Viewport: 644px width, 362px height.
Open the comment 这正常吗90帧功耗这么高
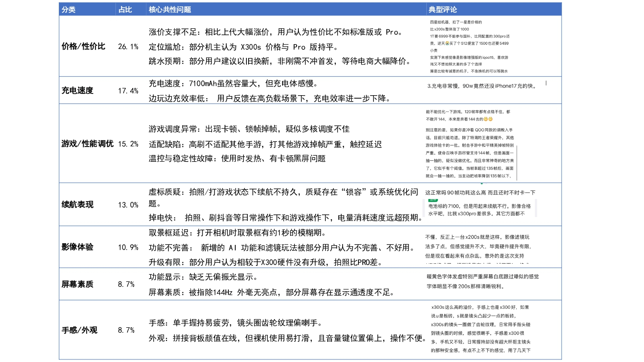click(x=480, y=193)
